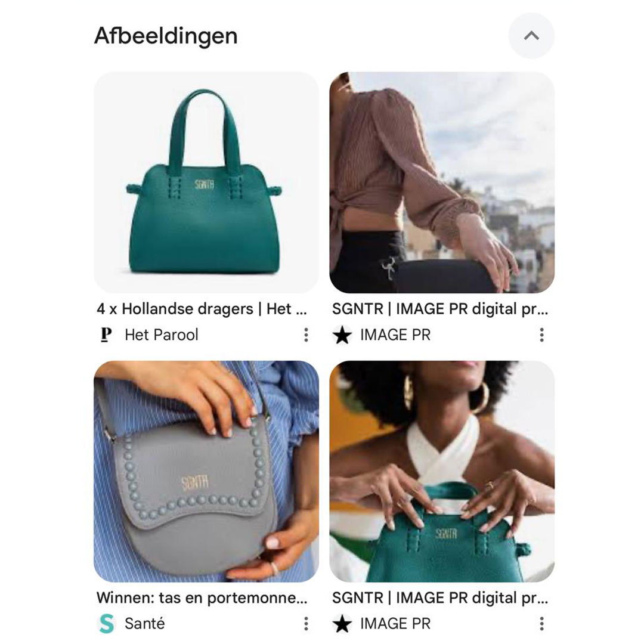Open image of woman holding green bag

click(x=442, y=471)
